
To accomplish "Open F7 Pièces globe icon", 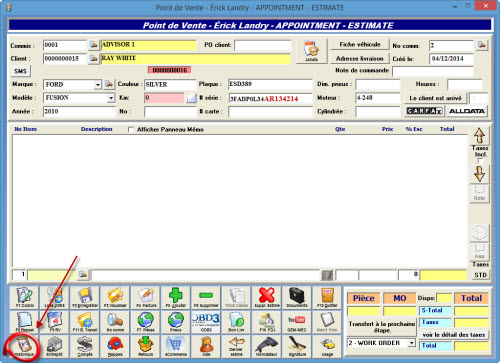I will coord(146,322).
